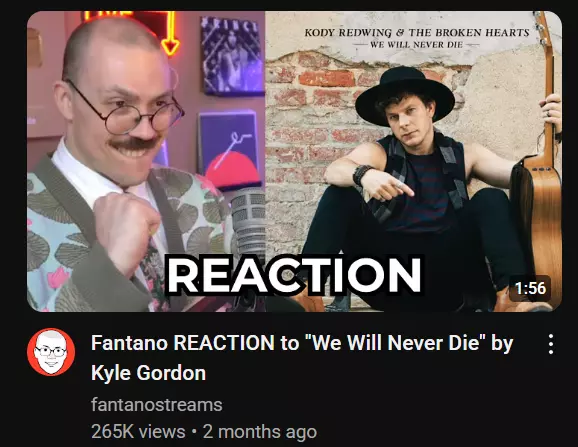Click the 265K views count text
This screenshot has width=578, height=447.
tap(138, 432)
